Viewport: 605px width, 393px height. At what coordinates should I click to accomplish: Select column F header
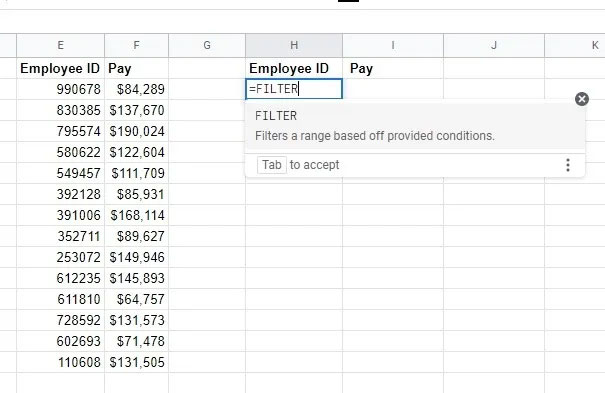tap(136, 46)
